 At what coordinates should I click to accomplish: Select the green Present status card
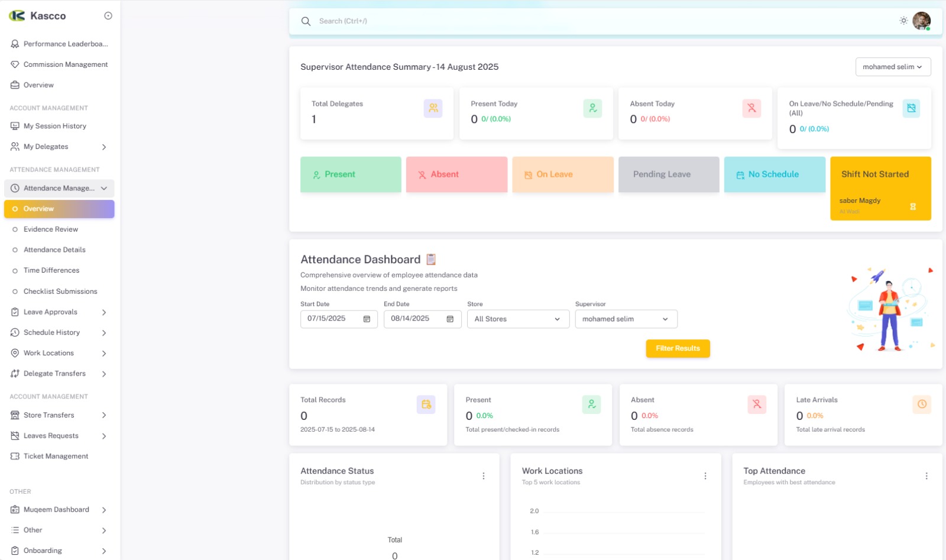point(351,174)
